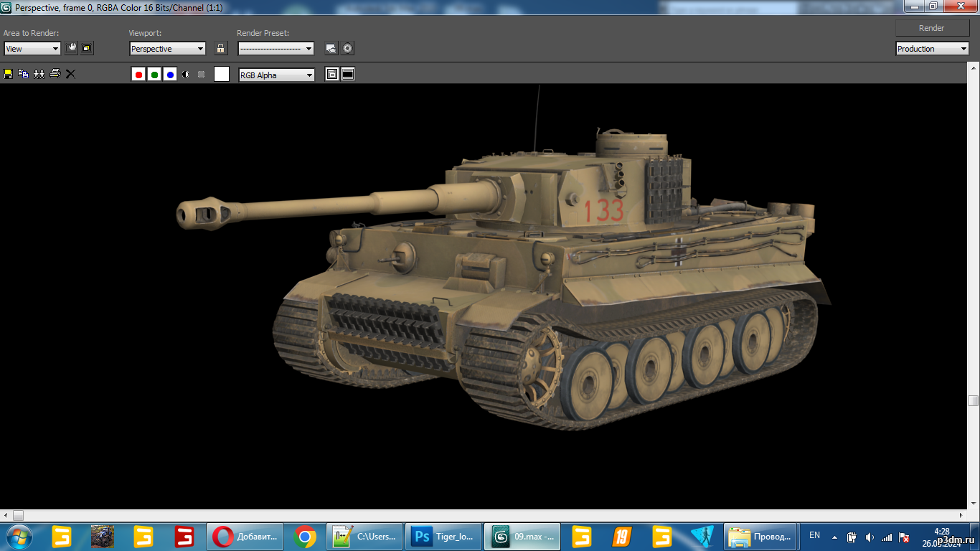Click the Auto Region Selected icon
Image resolution: width=980 pixels, height=551 pixels.
[87, 48]
